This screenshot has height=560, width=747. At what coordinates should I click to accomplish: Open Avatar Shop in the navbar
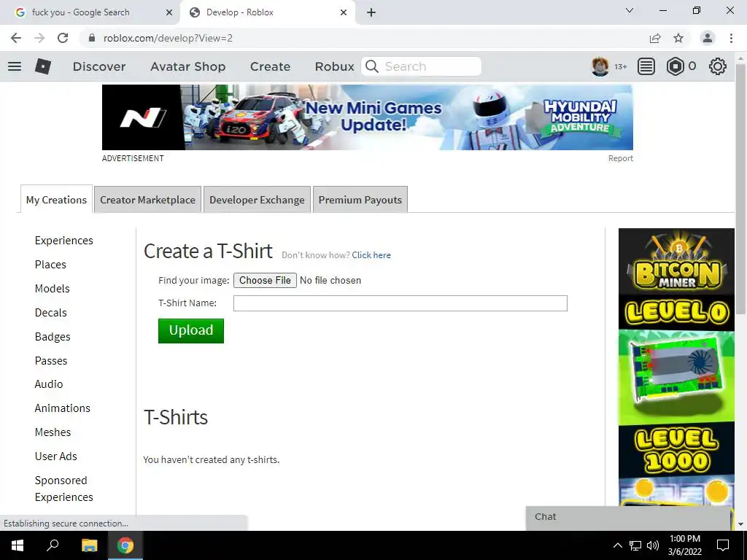coord(187,66)
